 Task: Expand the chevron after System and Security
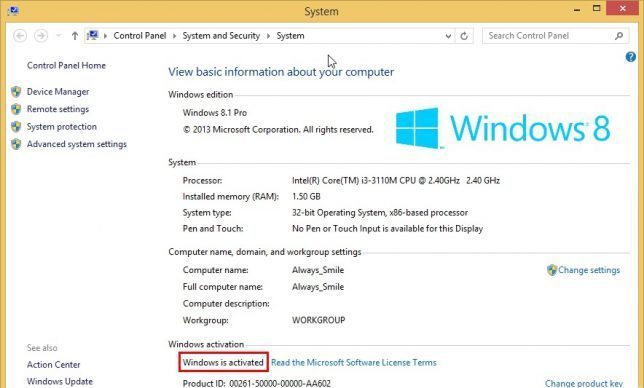268,36
